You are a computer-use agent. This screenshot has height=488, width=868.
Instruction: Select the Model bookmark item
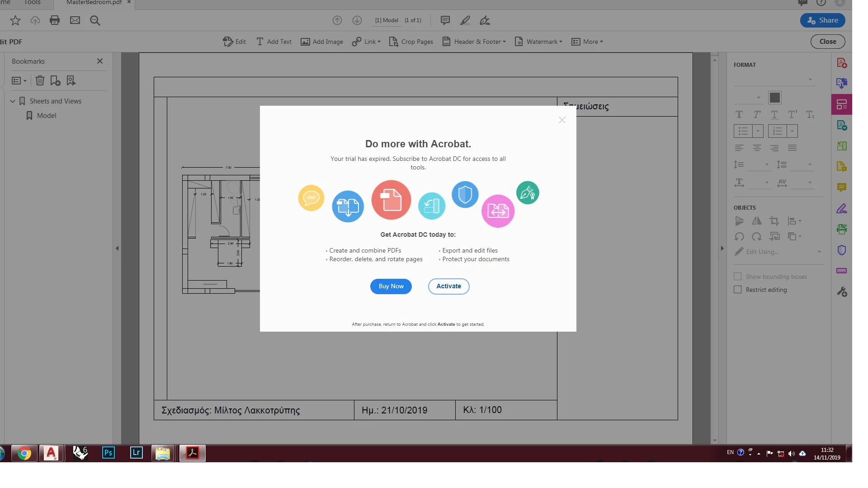click(x=47, y=116)
